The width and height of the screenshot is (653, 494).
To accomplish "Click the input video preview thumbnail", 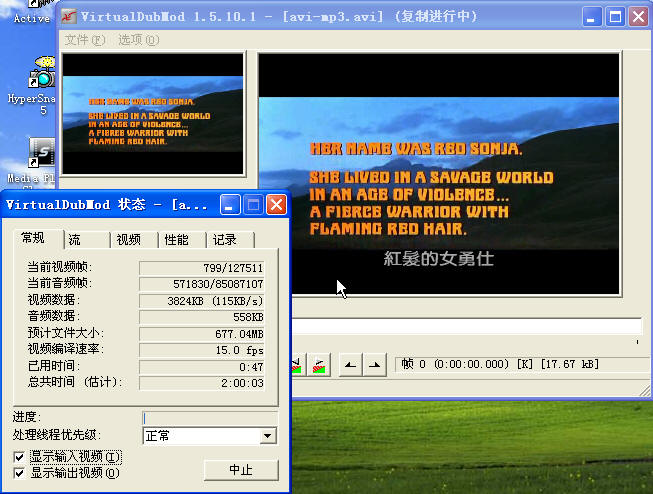I will click(x=153, y=114).
